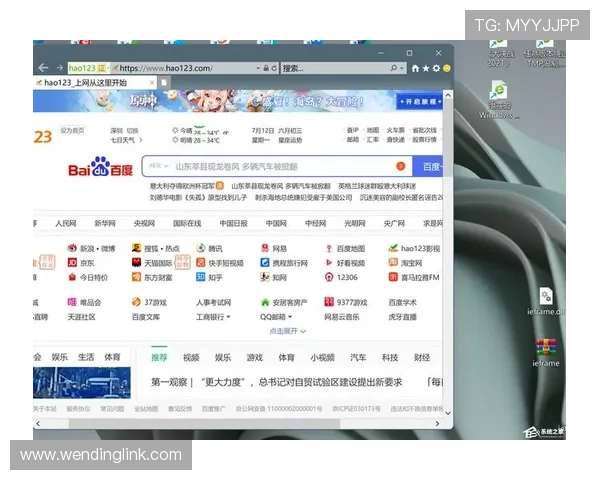Select the 生活 tab above the thumbnail
This screenshot has width=600, height=480.
click(x=86, y=357)
